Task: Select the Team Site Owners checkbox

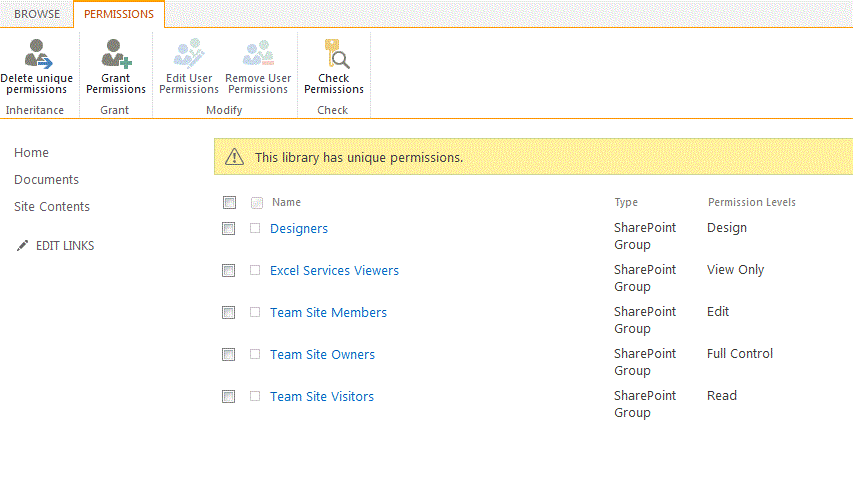Action: pos(229,354)
